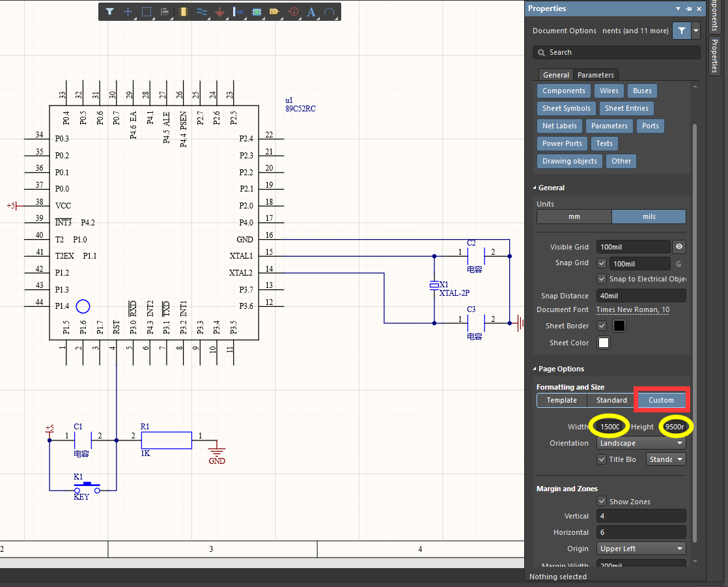Select the Align Objects tool
This screenshot has width=728, height=587.
pyautogui.click(x=165, y=12)
